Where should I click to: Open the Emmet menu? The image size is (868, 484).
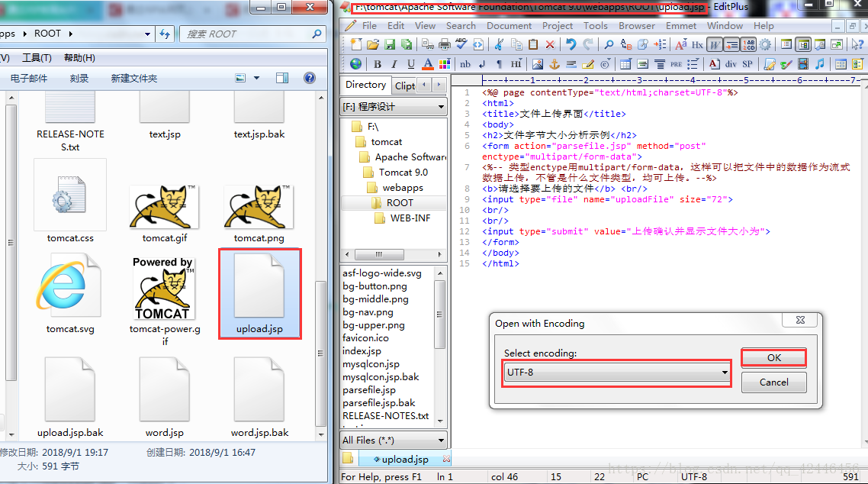tap(681, 25)
